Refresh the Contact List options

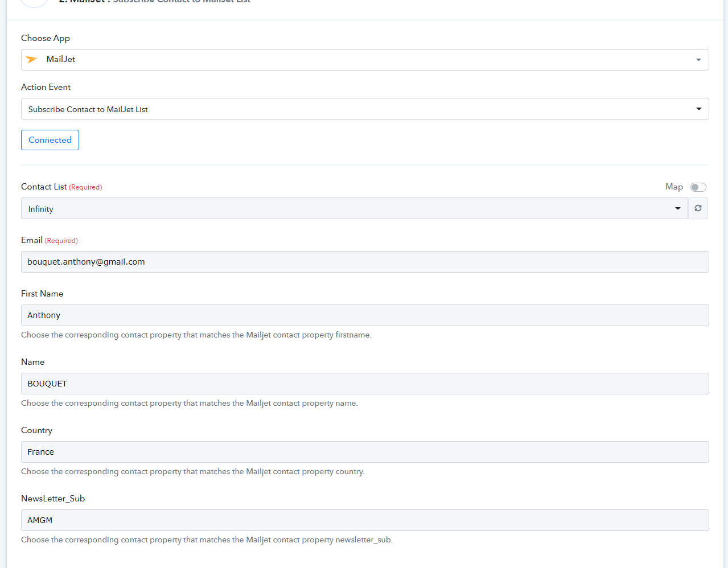pyautogui.click(x=698, y=208)
